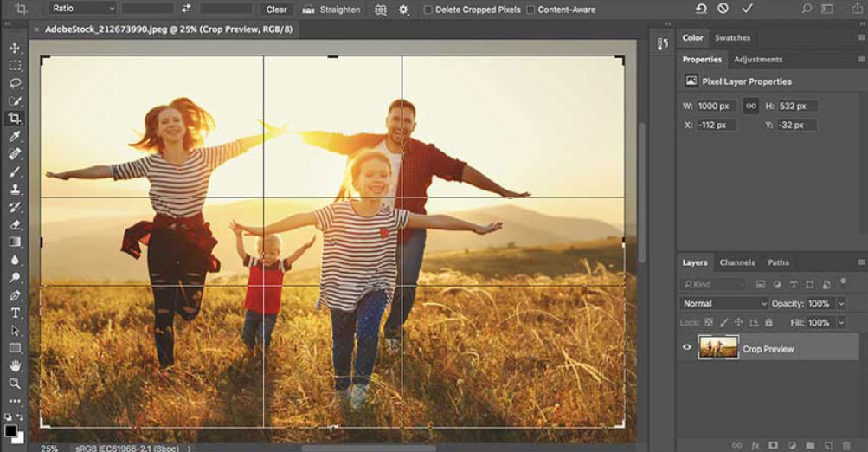Reset the crop box

[x=701, y=9]
